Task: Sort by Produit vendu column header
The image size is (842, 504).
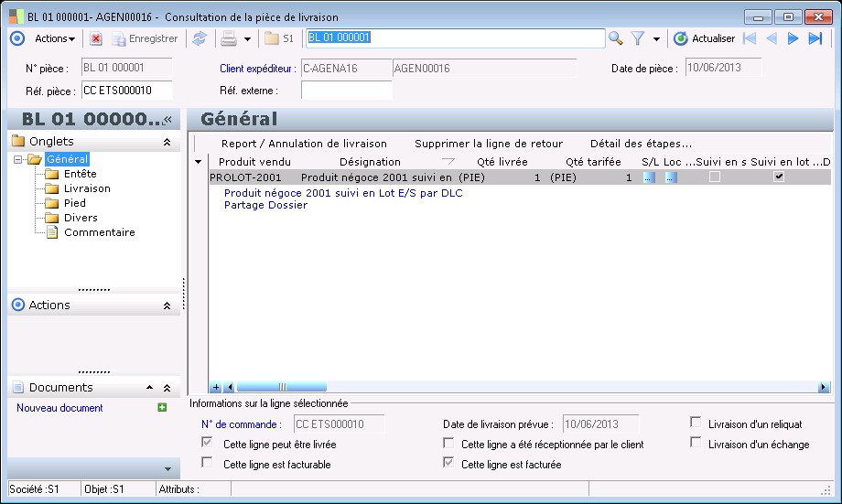Action: click(254, 162)
